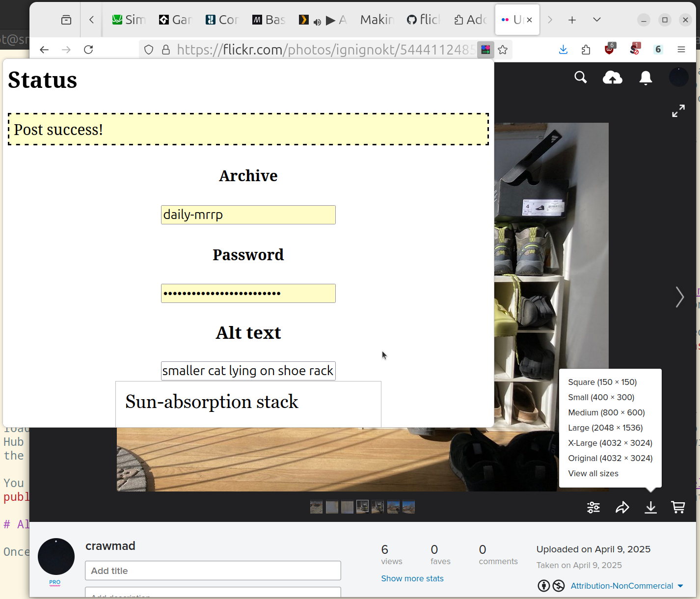This screenshot has height=599, width=700.
Task: Toggle tracking protection via the shield
Action: coord(148,50)
